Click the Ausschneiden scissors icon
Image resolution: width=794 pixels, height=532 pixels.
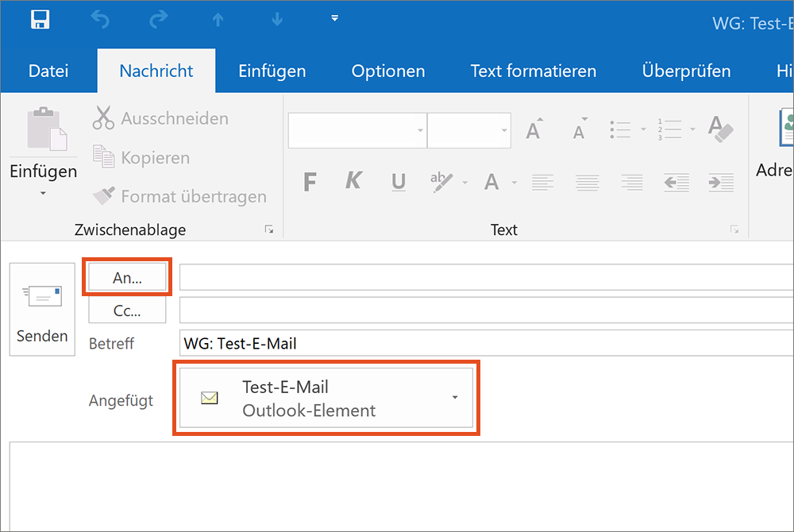click(x=103, y=118)
